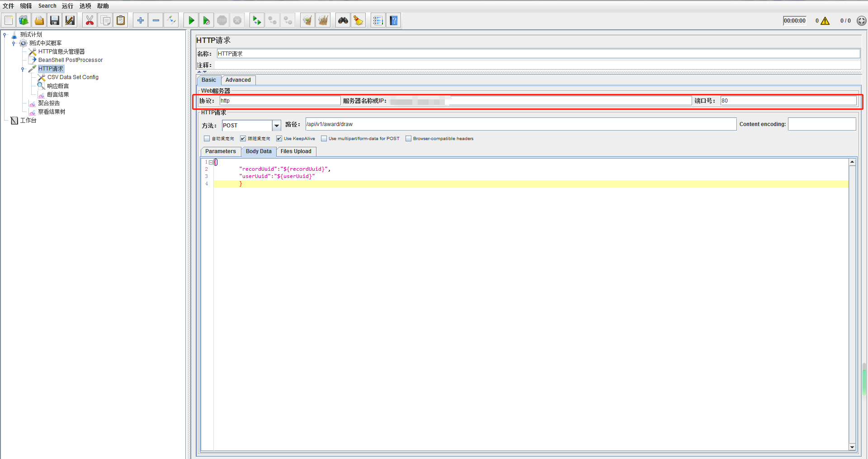This screenshot has width=868, height=459.
Task: Click the Function Helper list icon
Action: pyautogui.click(x=378, y=21)
